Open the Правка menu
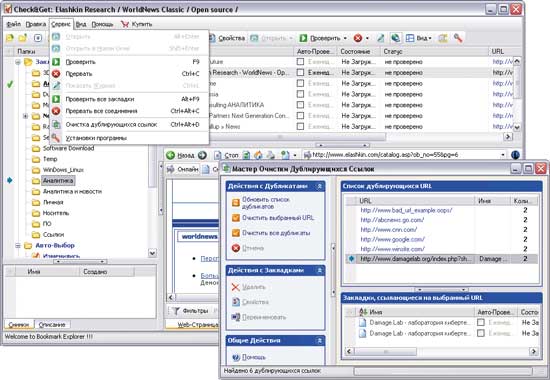Image resolution: width=550 pixels, height=380 pixels. (36, 24)
